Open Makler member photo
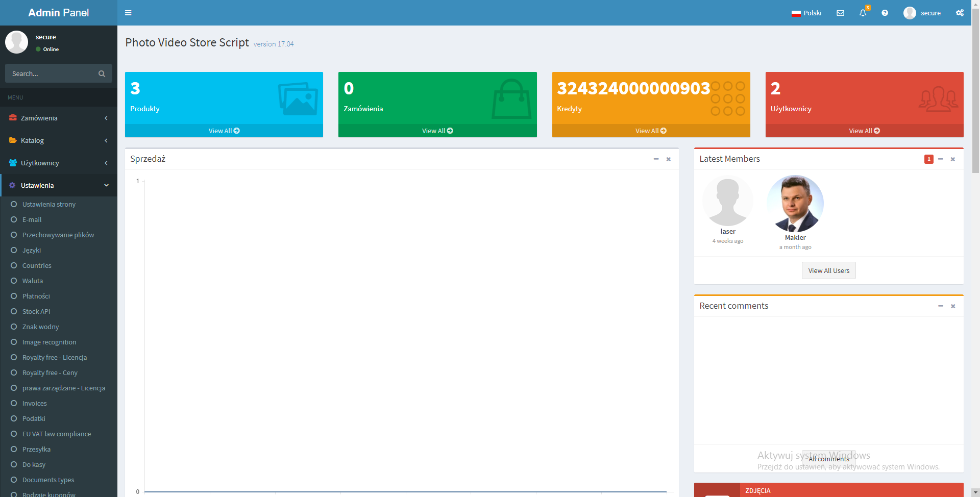This screenshot has height=497, width=980. click(x=795, y=204)
